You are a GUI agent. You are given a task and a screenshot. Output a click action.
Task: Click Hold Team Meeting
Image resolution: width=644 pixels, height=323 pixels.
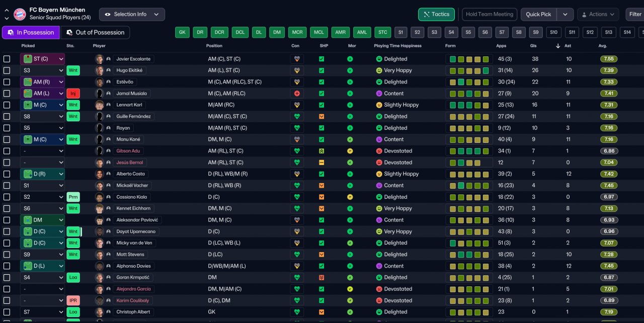click(489, 14)
